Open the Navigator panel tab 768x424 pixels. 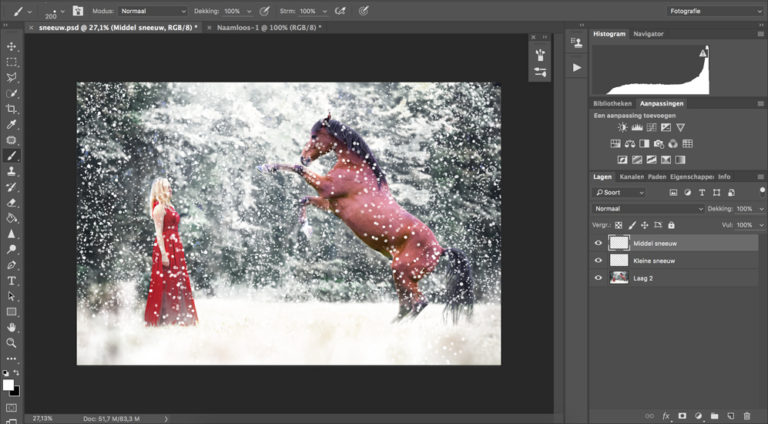tap(648, 34)
